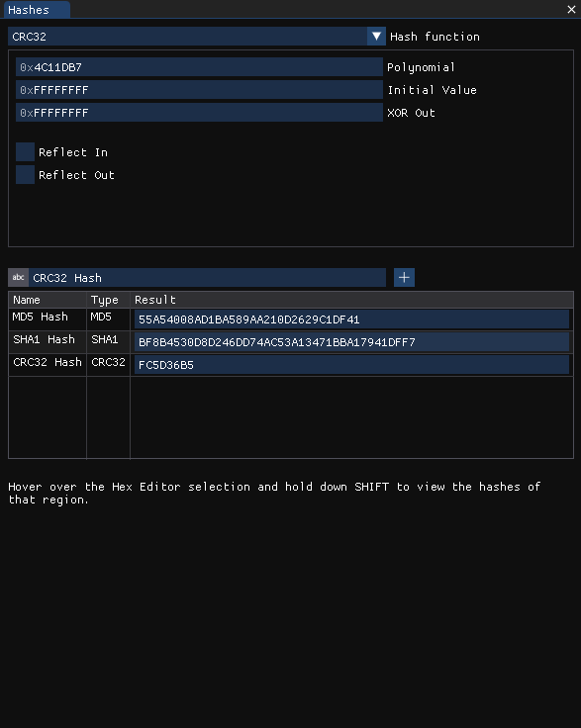Close the Hashes panel with X
This screenshot has height=728, width=581.
click(571, 9)
